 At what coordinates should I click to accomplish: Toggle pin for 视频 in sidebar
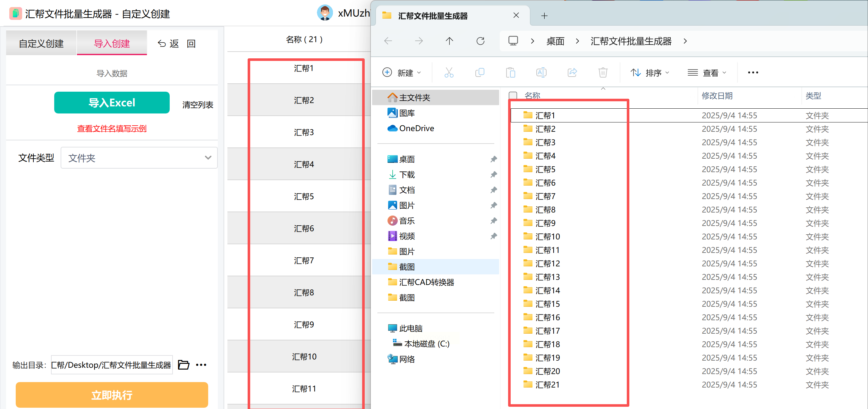(x=493, y=236)
